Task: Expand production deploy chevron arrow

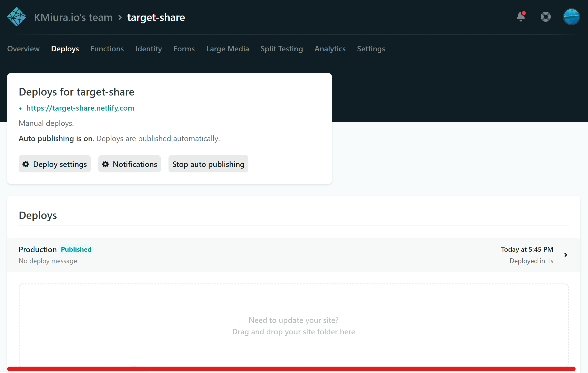Action: pos(566,255)
